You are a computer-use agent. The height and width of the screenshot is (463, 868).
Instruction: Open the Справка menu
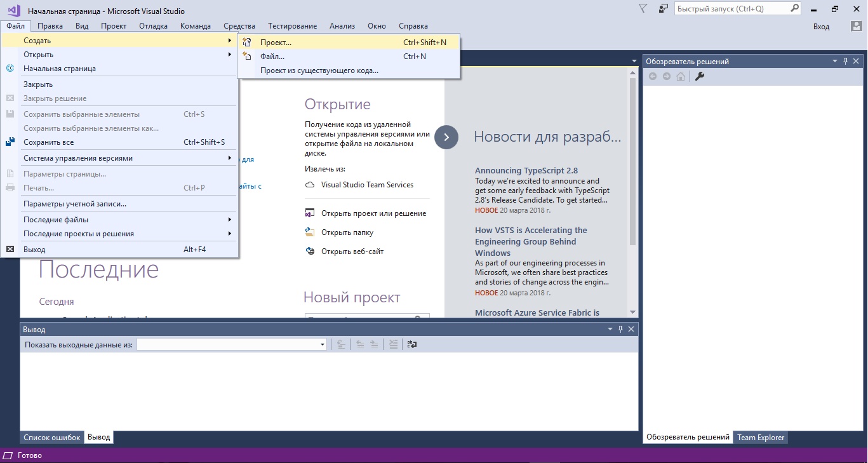pyautogui.click(x=413, y=26)
